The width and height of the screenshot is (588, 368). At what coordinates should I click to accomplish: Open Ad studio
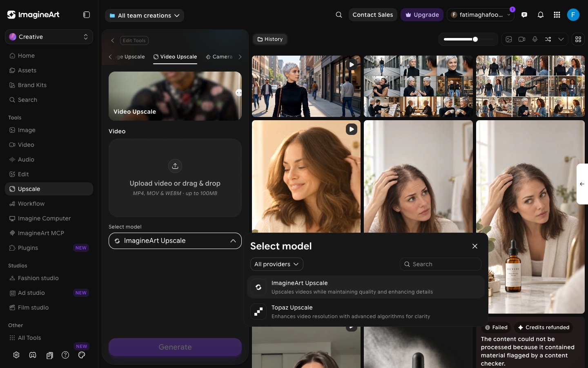(49, 293)
